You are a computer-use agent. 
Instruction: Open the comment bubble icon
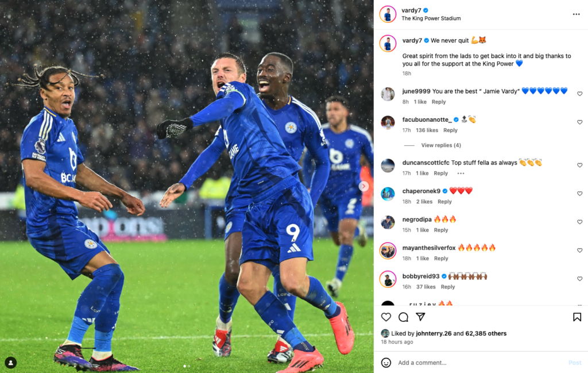(x=403, y=317)
